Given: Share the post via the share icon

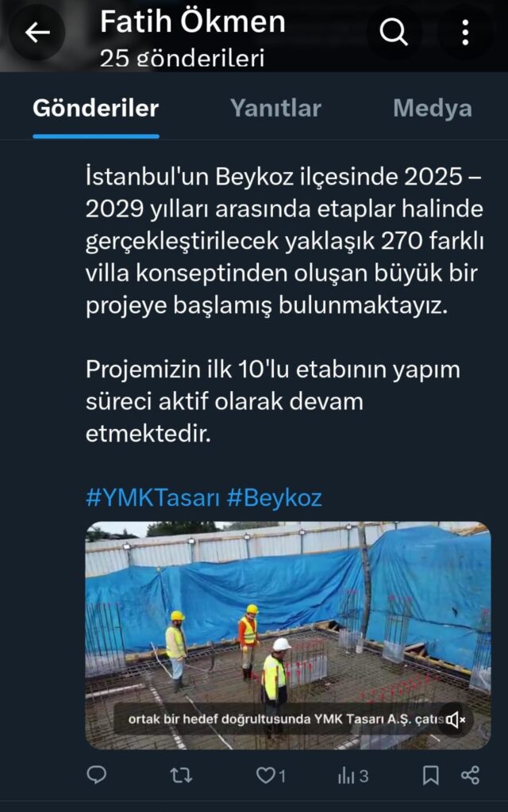Looking at the screenshot, I should click(x=470, y=776).
